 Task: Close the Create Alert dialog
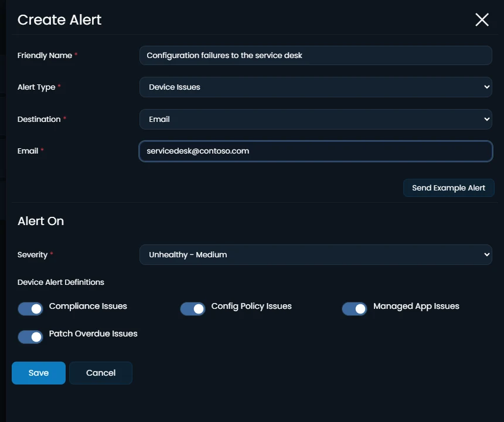point(482,19)
